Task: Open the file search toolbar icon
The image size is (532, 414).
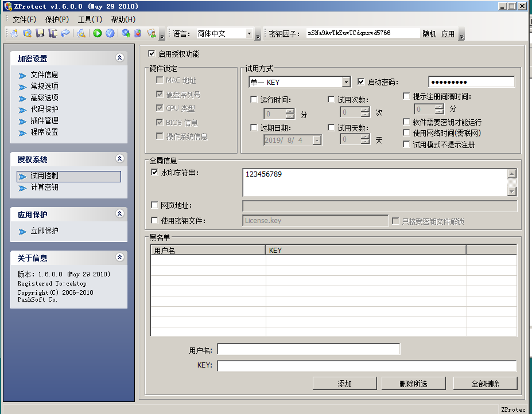Action: 81,33
